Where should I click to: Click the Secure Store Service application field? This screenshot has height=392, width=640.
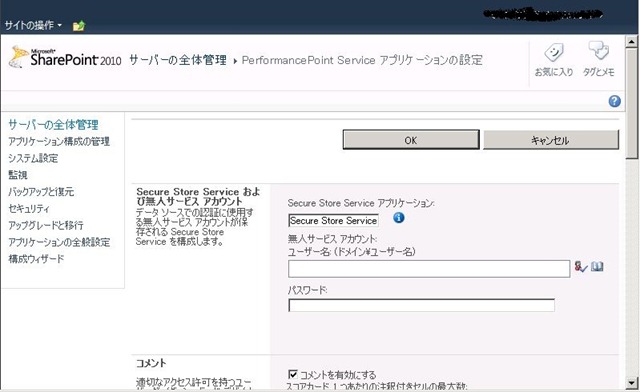pos(333,220)
